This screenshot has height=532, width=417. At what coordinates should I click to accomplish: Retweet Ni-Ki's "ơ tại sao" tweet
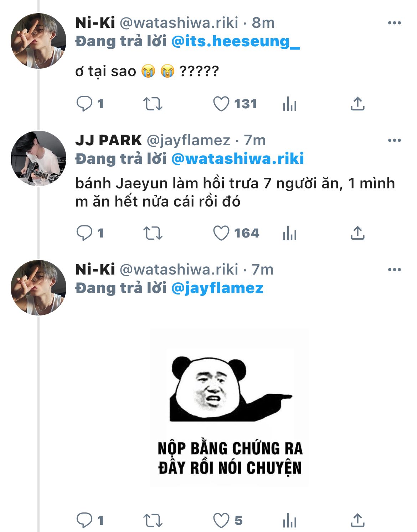153,104
